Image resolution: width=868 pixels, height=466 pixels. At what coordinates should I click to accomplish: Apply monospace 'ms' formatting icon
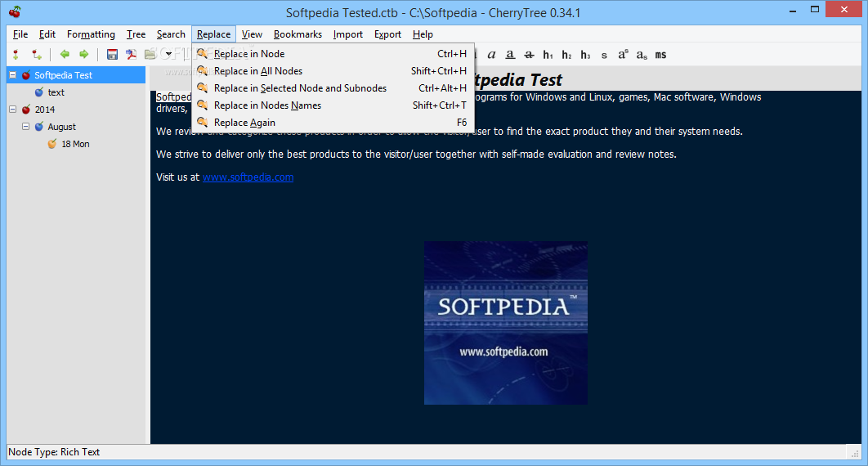click(x=661, y=54)
